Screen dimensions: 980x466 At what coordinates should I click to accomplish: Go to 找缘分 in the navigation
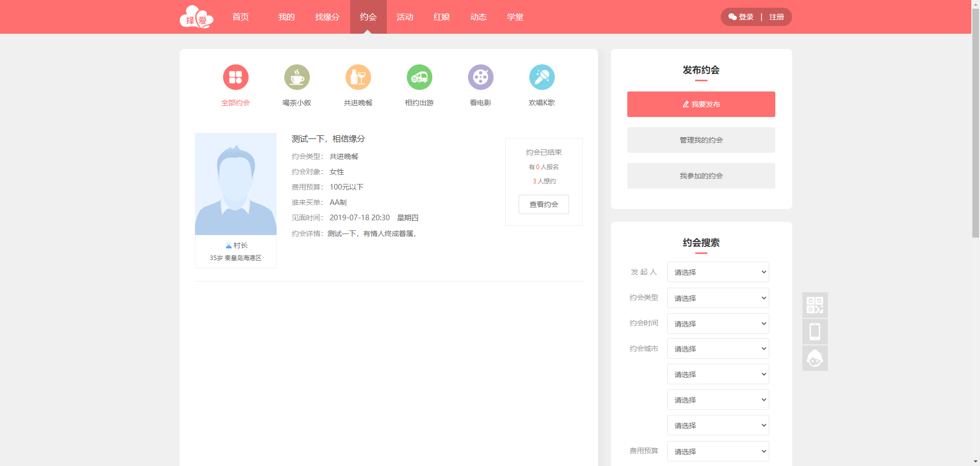click(x=327, y=17)
